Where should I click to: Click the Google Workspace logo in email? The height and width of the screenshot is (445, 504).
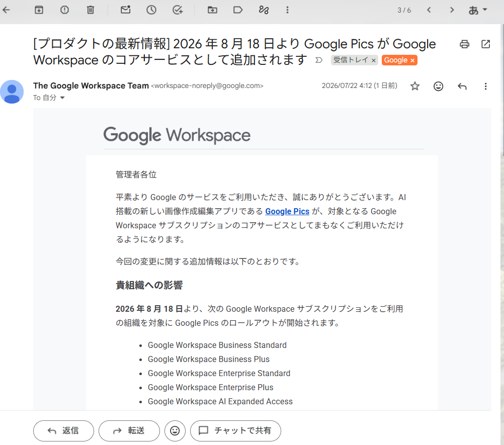(177, 135)
